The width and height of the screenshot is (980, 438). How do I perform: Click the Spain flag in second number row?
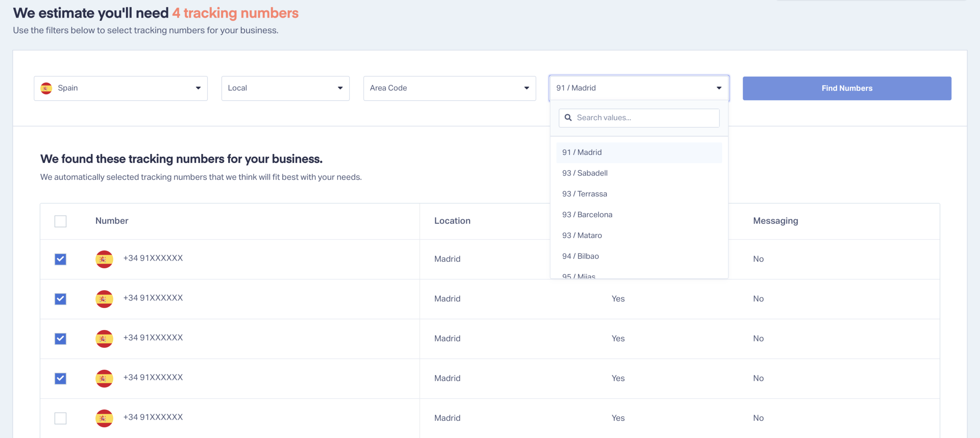coord(104,299)
